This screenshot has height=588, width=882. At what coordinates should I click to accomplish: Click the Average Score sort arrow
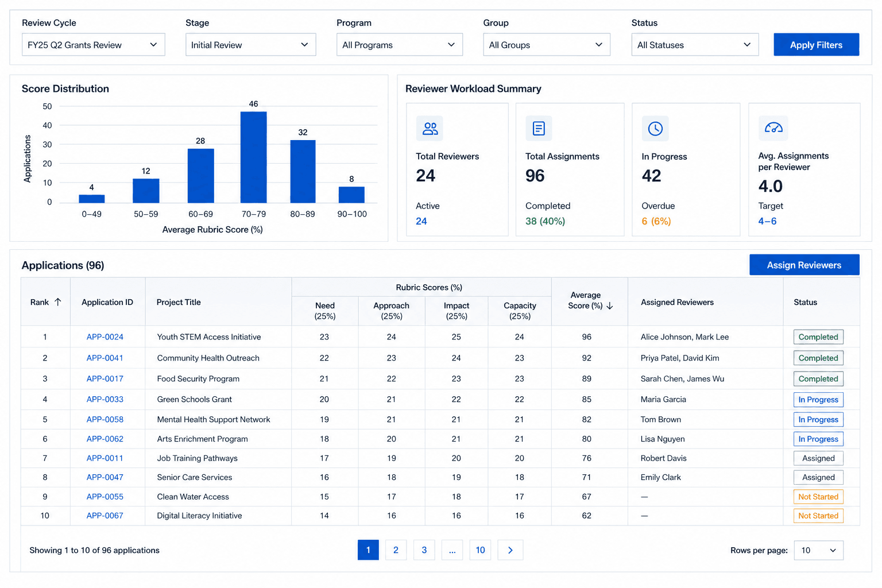pyautogui.click(x=610, y=306)
